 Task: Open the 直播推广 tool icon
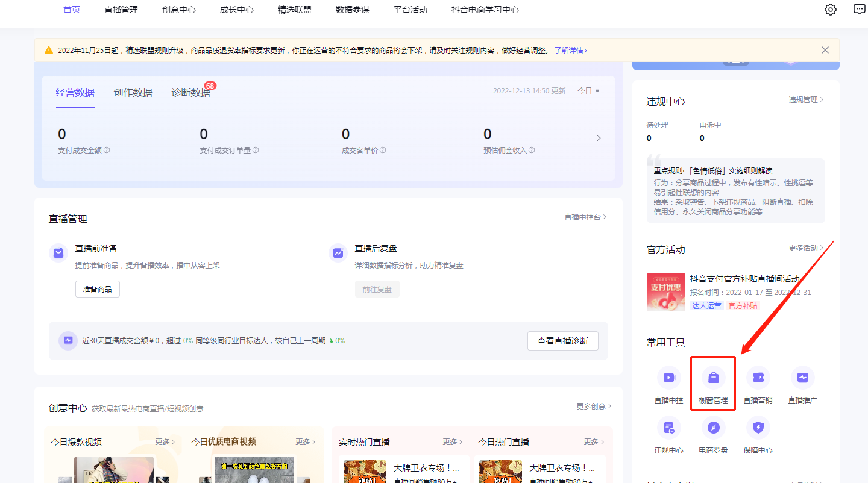(802, 378)
